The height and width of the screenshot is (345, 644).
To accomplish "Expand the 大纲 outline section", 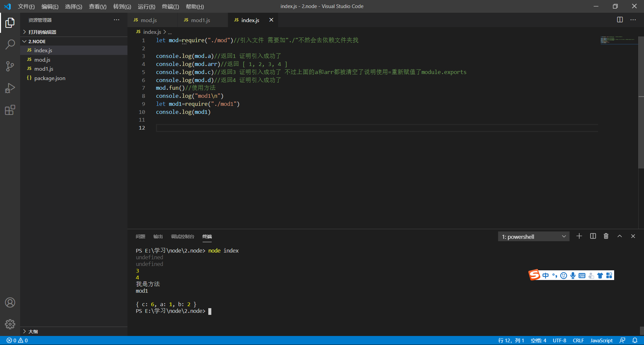I will point(74,331).
